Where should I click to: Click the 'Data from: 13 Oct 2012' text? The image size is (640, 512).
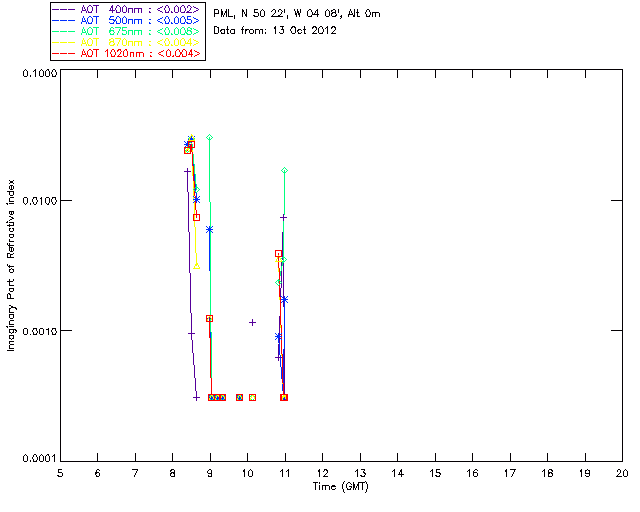(x=275, y=30)
